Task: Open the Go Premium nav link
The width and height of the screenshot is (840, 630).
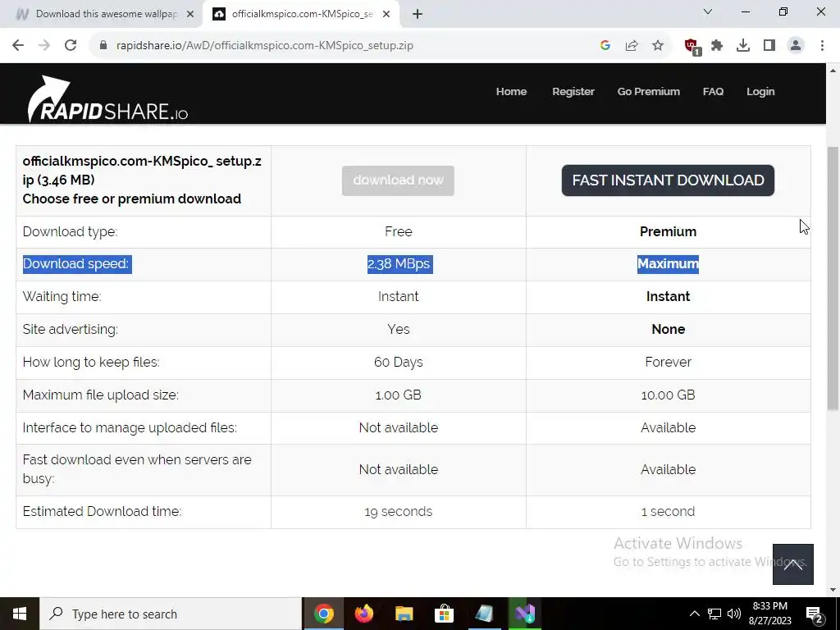Action: [x=648, y=92]
